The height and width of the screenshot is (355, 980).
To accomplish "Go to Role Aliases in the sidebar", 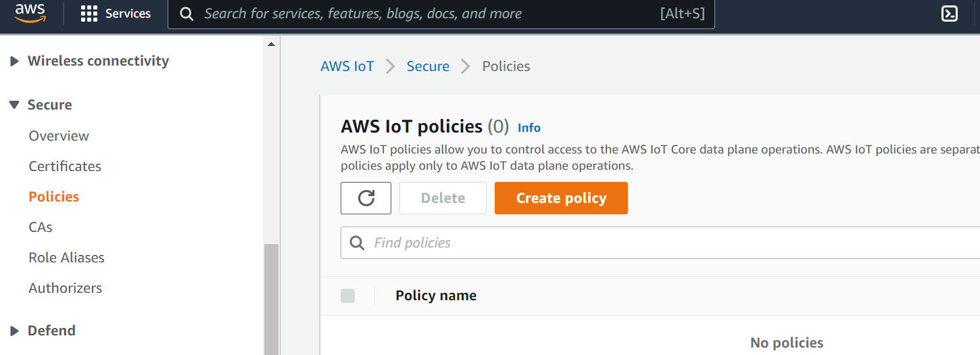I will [66, 258].
